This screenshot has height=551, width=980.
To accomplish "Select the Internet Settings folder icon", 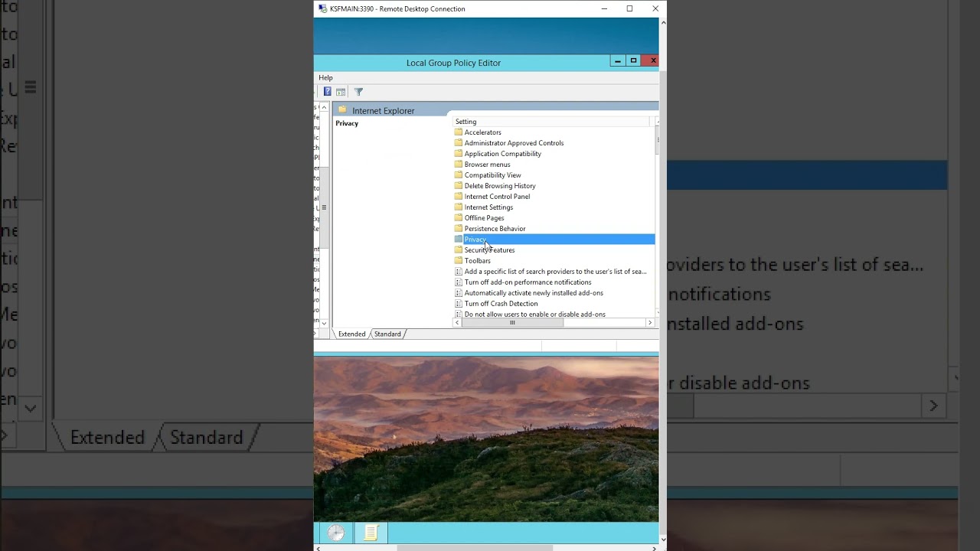I will [x=459, y=207].
